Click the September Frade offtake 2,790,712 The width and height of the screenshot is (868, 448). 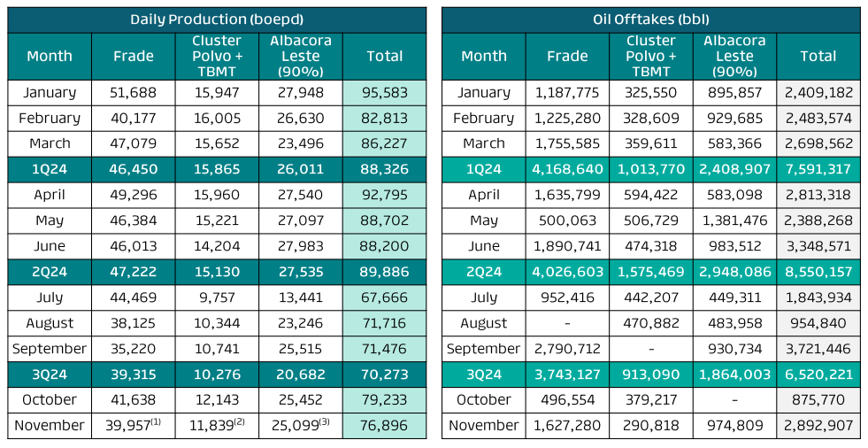pyautogui.click(x=567, y=349)
